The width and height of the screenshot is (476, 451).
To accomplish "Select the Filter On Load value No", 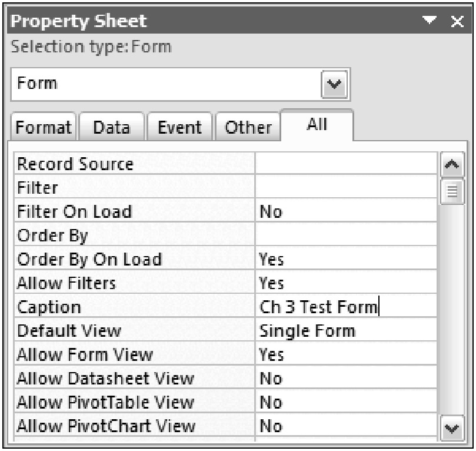I will 345,212.
